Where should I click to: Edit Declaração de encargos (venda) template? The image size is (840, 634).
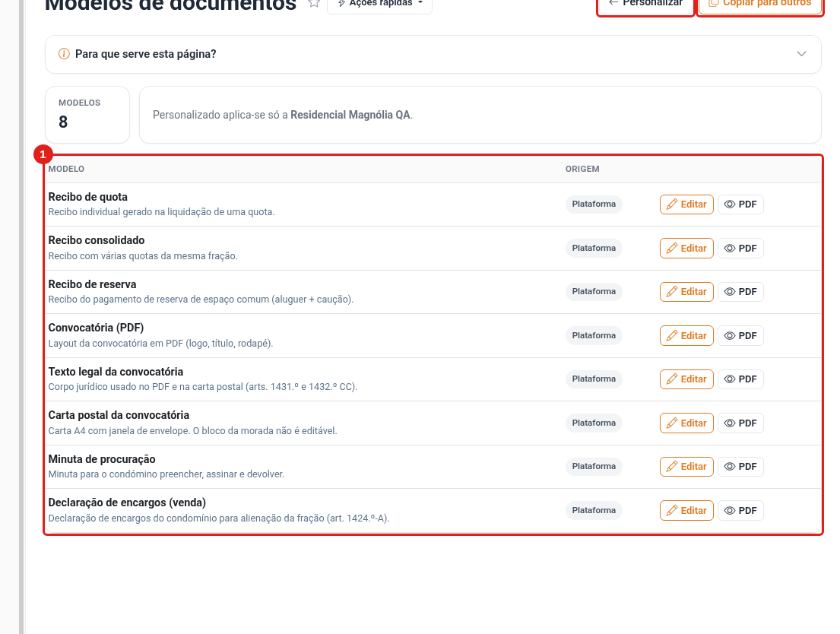tap(686, 510)
